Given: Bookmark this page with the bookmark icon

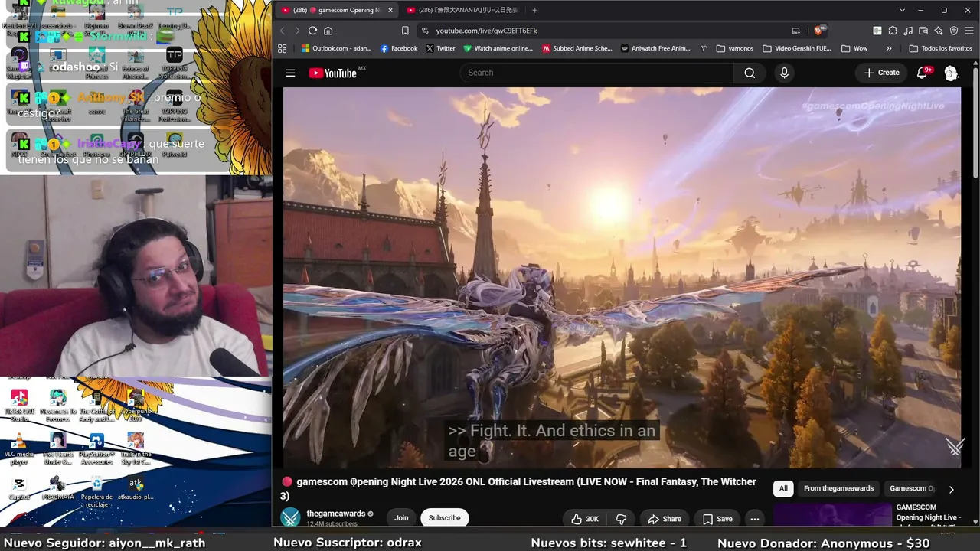Looking at the screenshot, I should coord(405,31).
